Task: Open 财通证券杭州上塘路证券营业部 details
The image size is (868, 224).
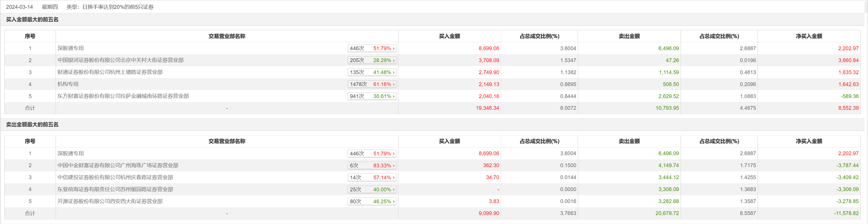Action: click(110, 72)
